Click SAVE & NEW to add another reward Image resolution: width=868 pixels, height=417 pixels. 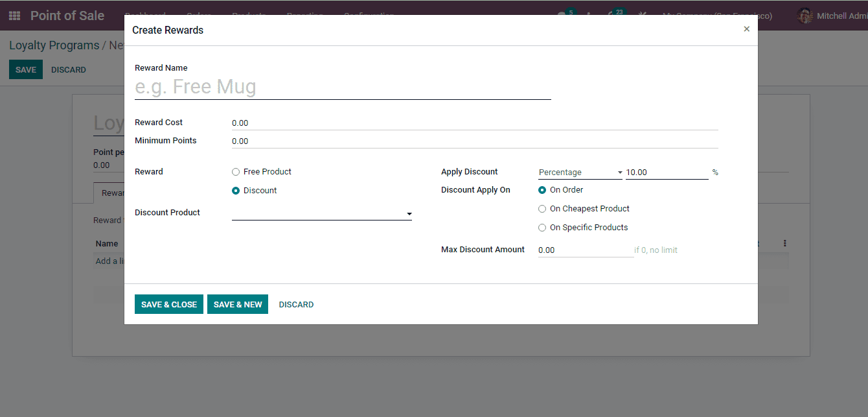[238, 304]
